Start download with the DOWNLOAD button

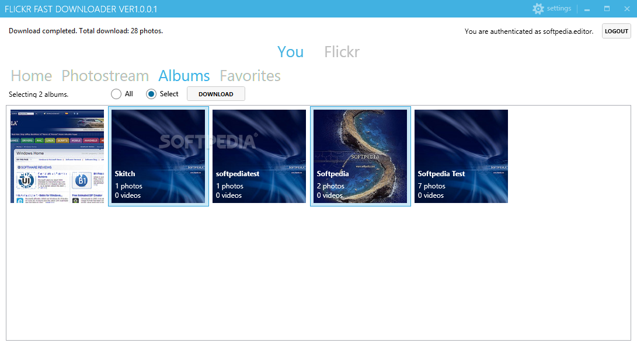215,94
